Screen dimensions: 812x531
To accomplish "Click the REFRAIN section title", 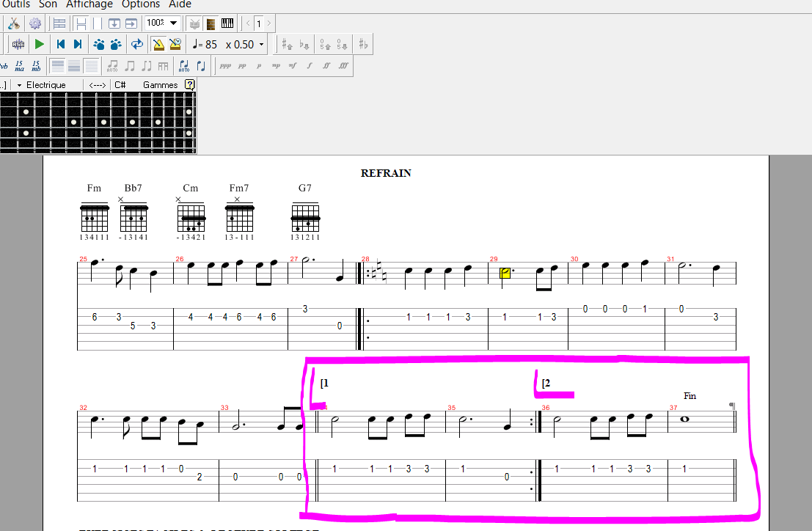I will pos(386,173).
